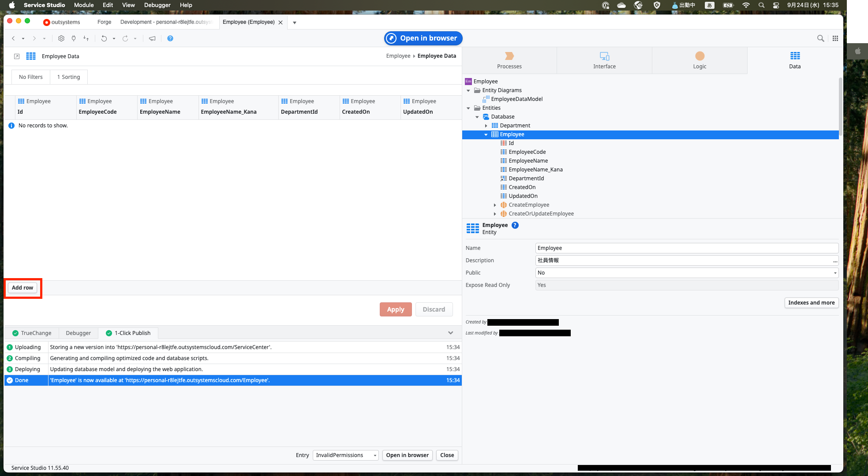
Task: Select the 1-Click Publish tab
Action: pos(128,333)
